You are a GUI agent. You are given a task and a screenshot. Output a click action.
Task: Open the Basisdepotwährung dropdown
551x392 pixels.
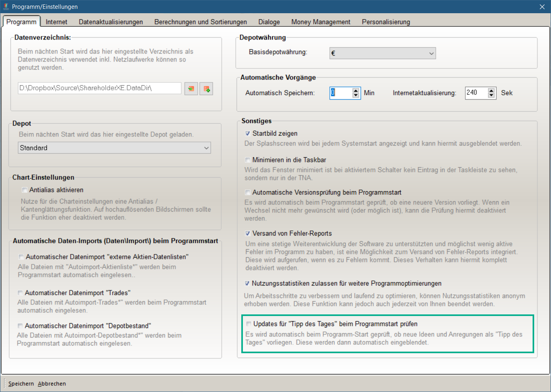(x=383, y=53)
